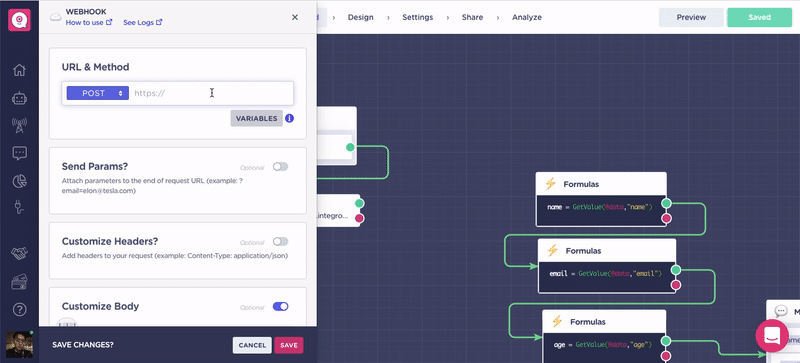Open the billing card icon in sidebar
The height and width of the screenshot is (363, 800).
tap(19, 281)
